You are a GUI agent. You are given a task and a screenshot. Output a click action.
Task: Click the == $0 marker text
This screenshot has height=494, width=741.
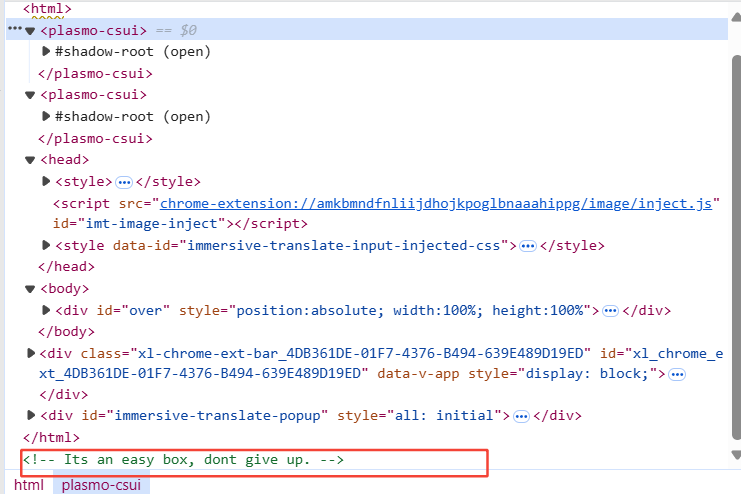176,30
